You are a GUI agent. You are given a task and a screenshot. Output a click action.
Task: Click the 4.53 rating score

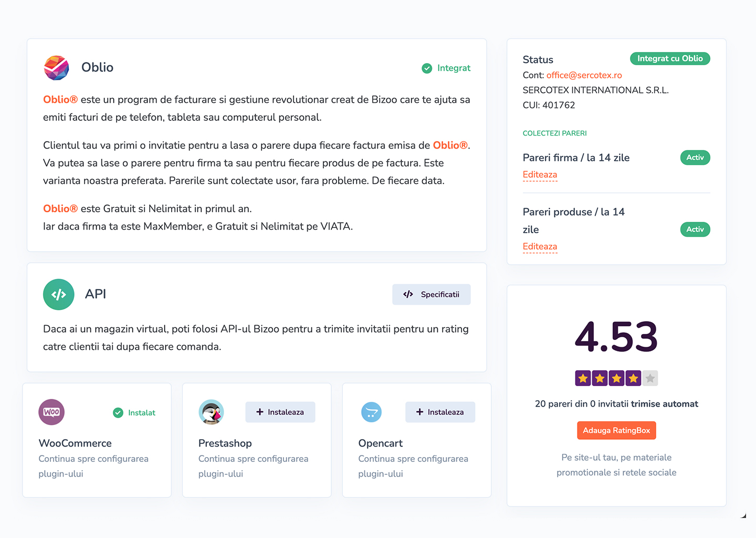click(x=616, y=337)
